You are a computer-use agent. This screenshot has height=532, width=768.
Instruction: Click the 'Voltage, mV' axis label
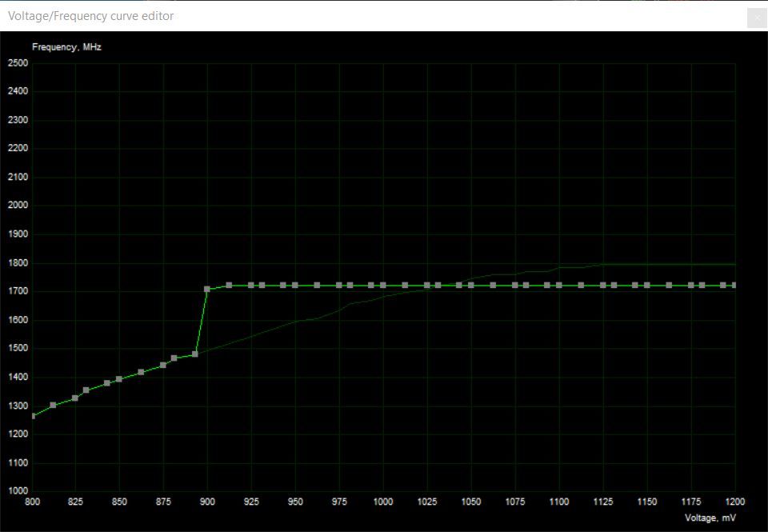point(710,518)
